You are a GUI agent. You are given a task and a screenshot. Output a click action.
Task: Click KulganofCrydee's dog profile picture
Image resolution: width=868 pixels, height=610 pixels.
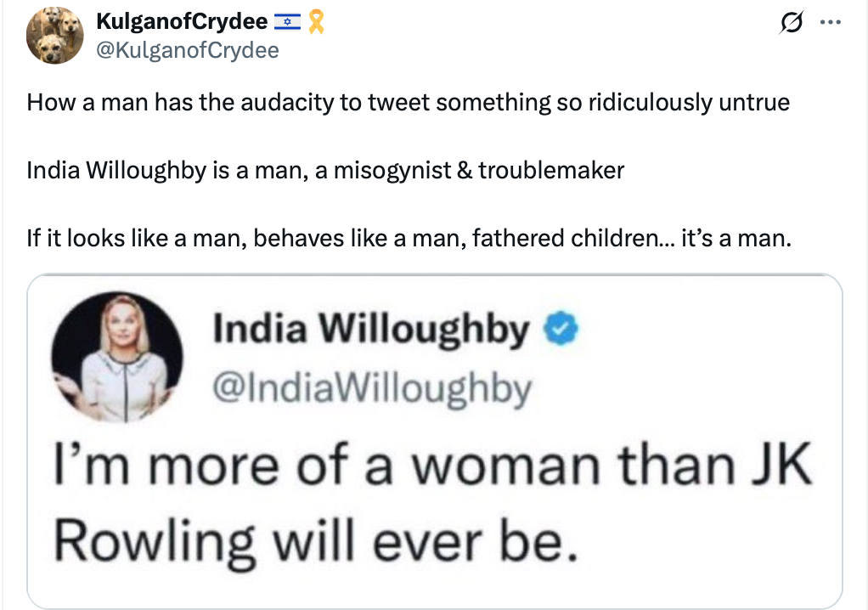54,35
